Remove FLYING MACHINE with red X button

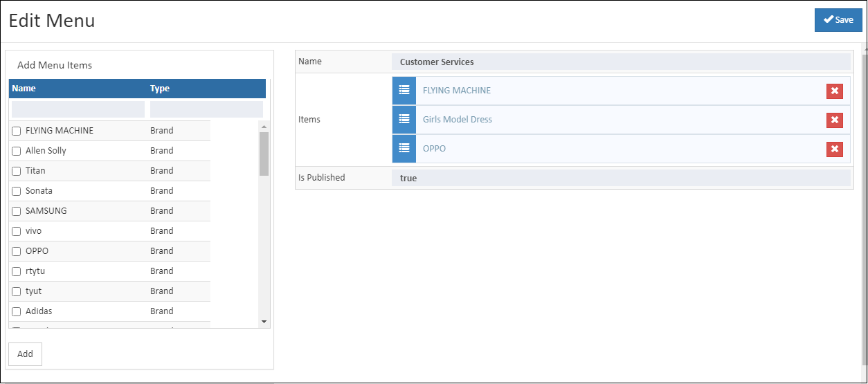click(834, 91)
